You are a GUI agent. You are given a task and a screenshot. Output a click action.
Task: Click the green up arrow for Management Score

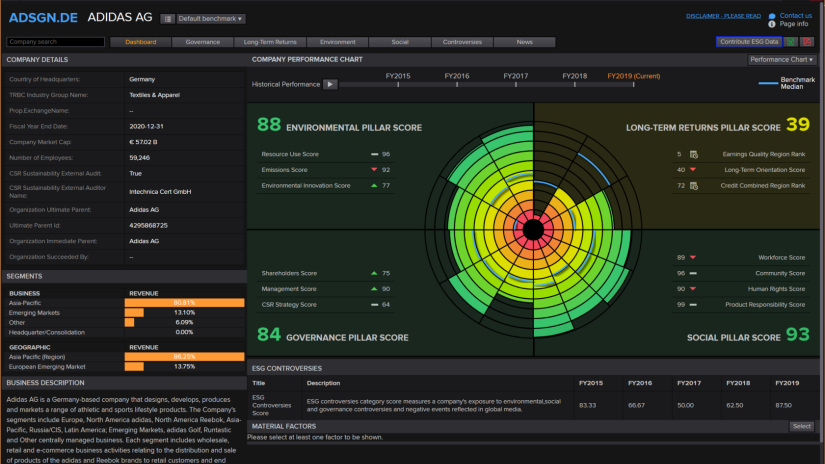tap(374, 289)
